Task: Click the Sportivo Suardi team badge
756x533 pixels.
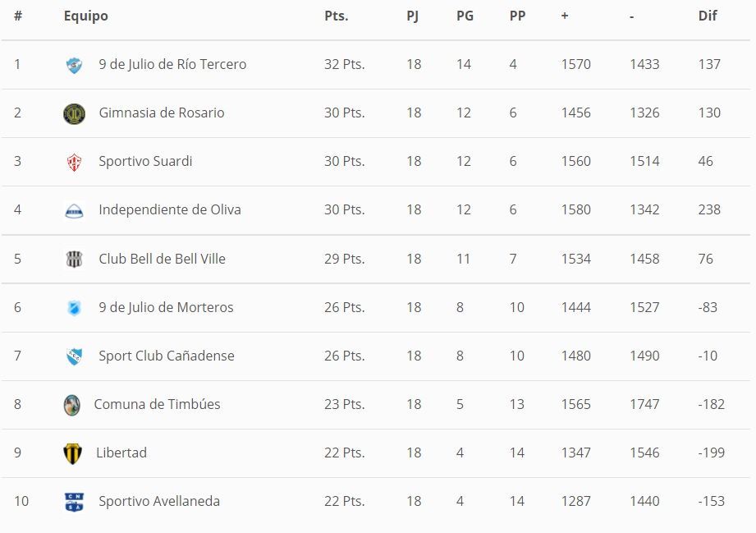Action: (x=74, y=162)
